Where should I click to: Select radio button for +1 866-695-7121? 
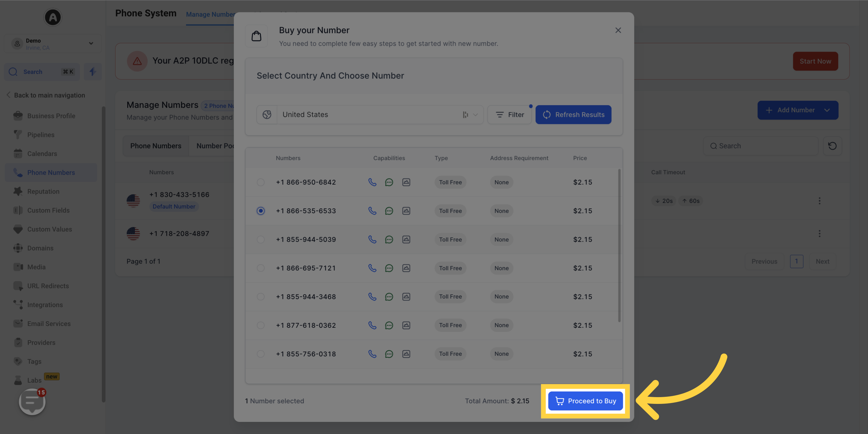(260, 268)
